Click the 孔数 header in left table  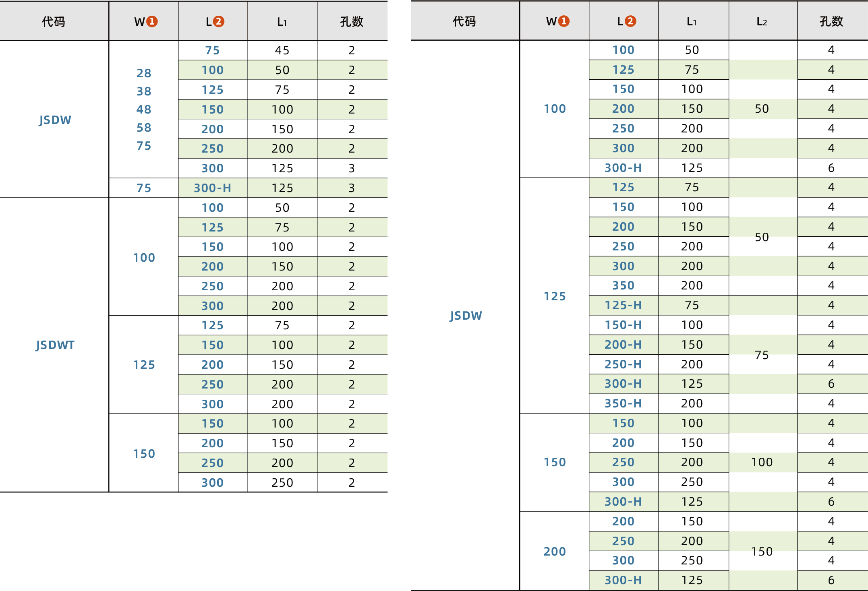click(x=352, y=21)
